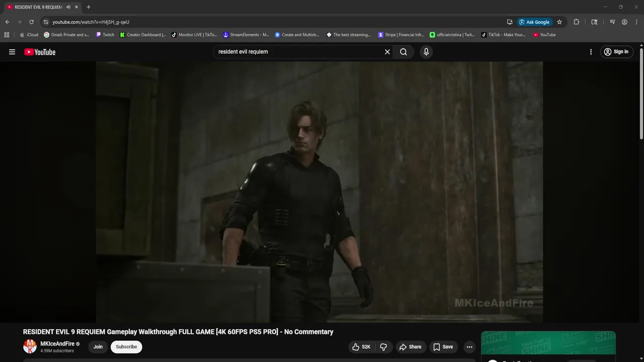Mute tab via speaker icon
The image size is (644, 362).
[68, 7]
